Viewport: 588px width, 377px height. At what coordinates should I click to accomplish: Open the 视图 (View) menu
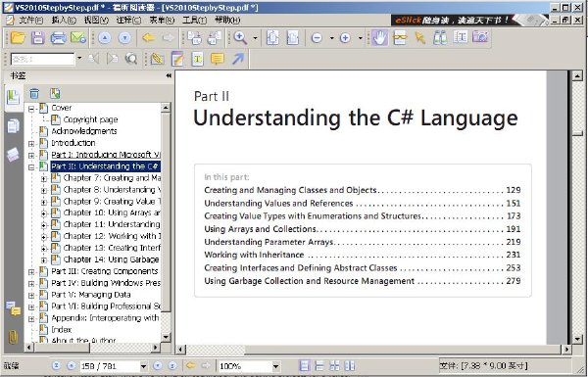pos(96,20)
